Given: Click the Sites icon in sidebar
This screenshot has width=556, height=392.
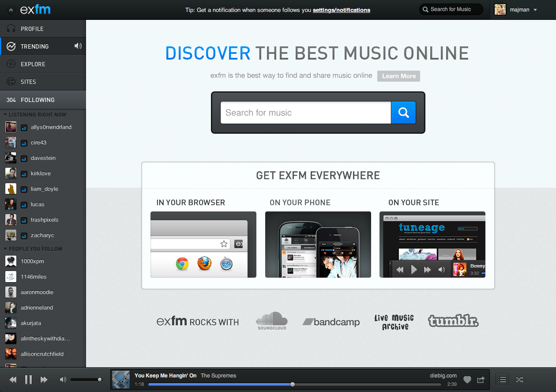Looking at the screenshot, I should coord(11,82).
